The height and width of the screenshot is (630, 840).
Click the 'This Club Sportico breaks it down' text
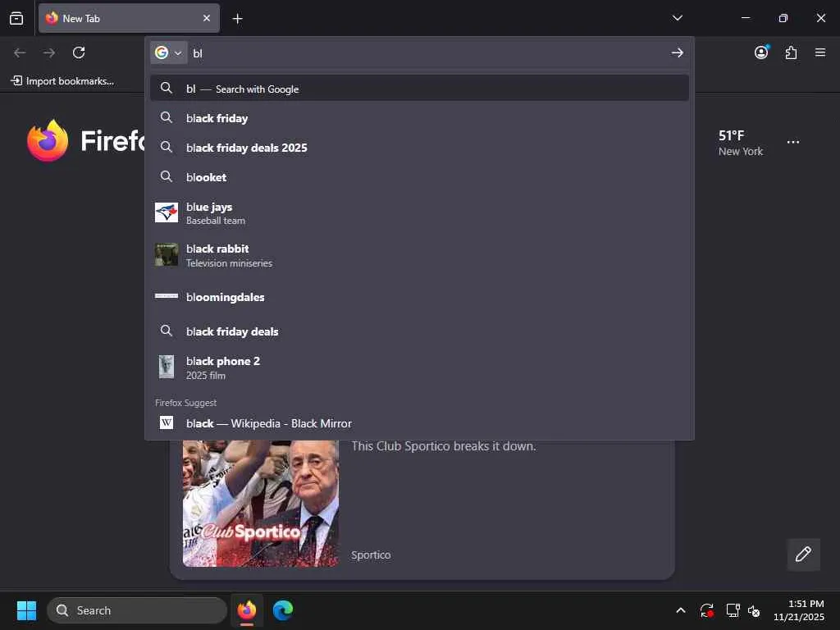(x=444, y=445)
